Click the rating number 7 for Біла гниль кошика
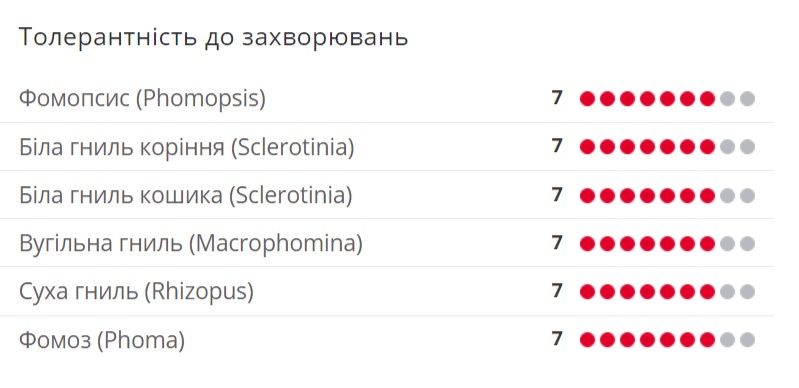Viewport: 799px width, 388px height. point(557,194)
